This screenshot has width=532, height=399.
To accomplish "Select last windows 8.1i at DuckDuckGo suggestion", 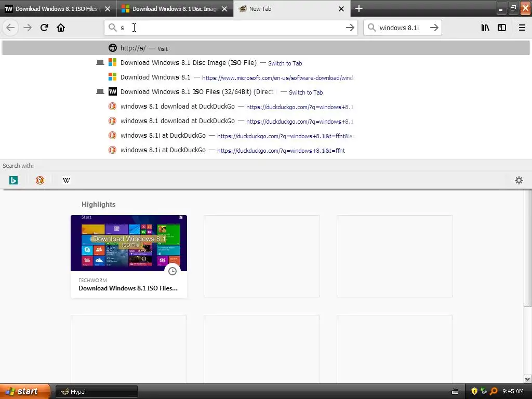I will coord(266,150).
